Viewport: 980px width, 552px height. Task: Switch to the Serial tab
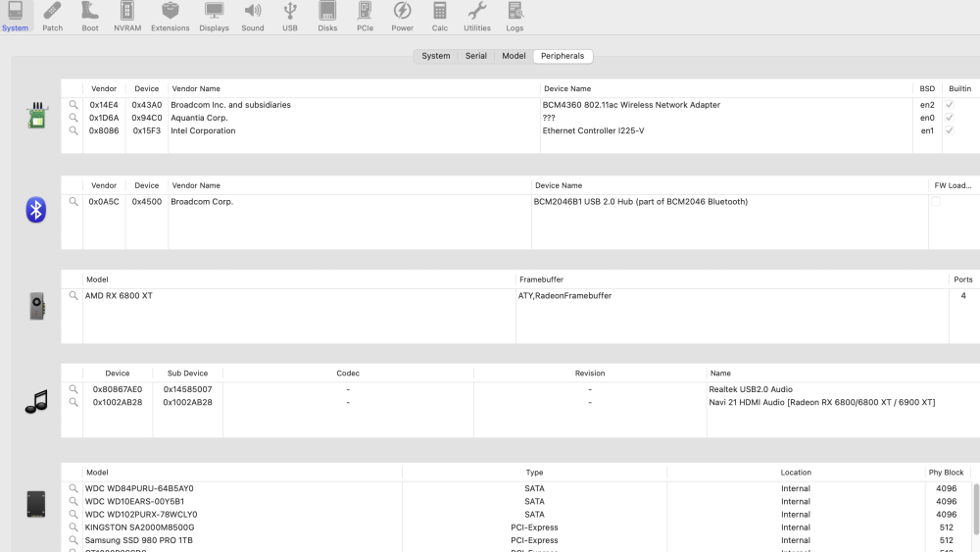[475, 56]
